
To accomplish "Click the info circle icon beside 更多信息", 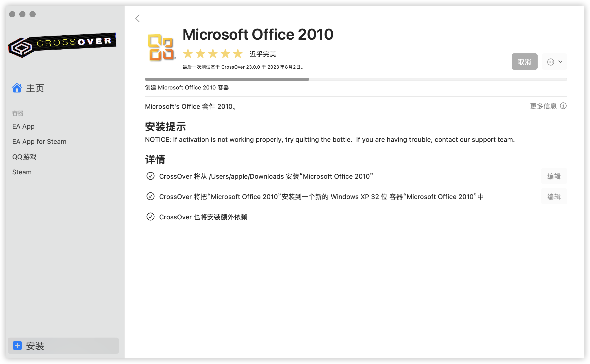I will pos(563,106).
